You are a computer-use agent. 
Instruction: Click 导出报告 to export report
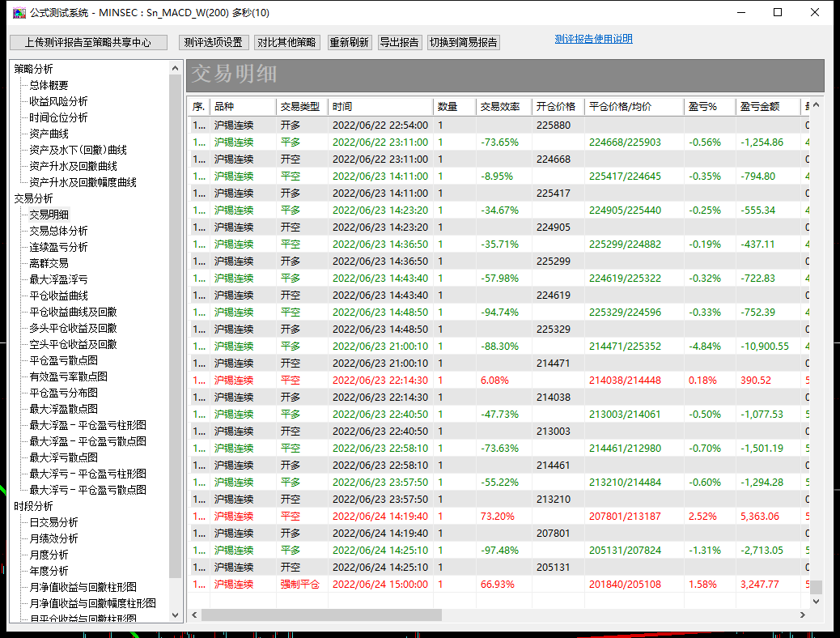pyautogui.click(x=399, y=42)
